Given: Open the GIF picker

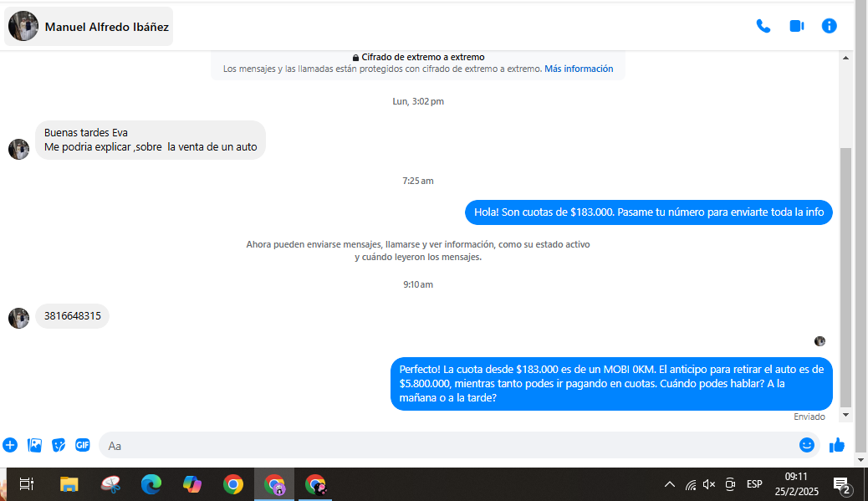Looking at the screenshot, I should 83,445.
